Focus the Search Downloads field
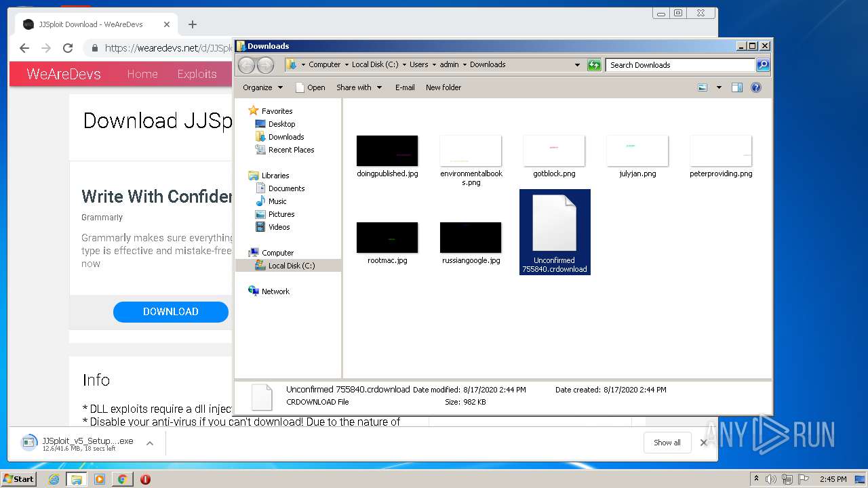868x488 pixels. (x=680, y=65)
